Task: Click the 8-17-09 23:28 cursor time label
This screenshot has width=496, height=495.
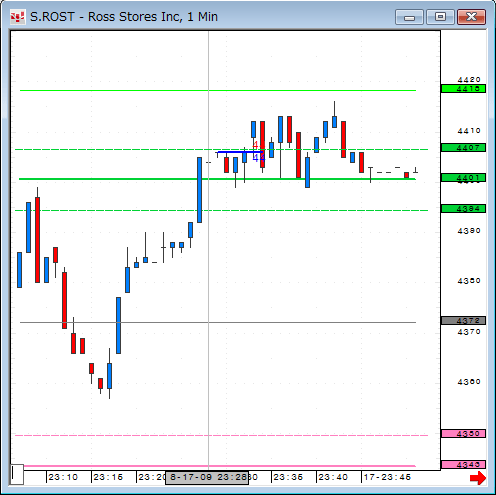Action: (207, 478)
